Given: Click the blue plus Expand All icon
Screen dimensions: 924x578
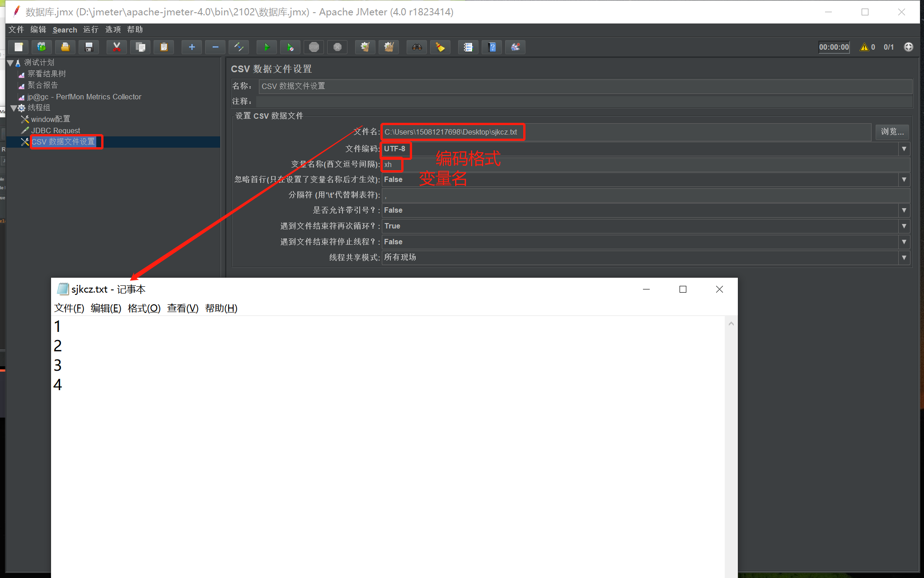Looking at the screenshot, I should click(192, 47).
